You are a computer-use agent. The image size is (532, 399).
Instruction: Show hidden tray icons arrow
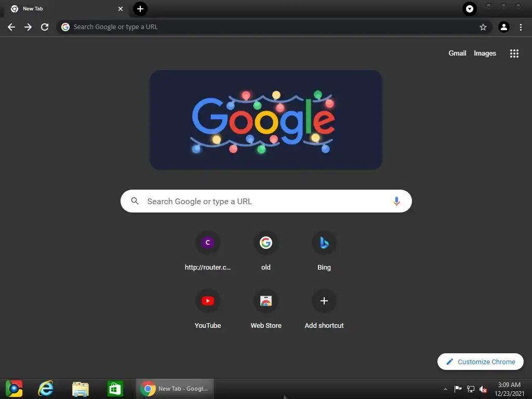coord(445,389)
